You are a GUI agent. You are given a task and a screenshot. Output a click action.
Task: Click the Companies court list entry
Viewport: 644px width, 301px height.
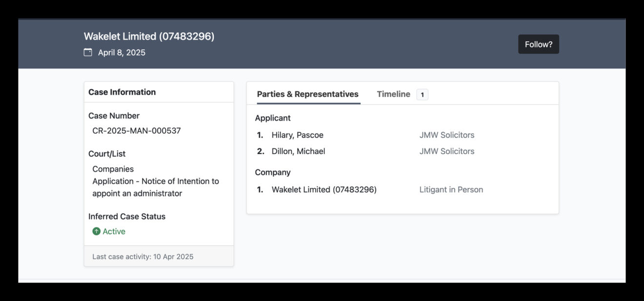tap(113, 169)
